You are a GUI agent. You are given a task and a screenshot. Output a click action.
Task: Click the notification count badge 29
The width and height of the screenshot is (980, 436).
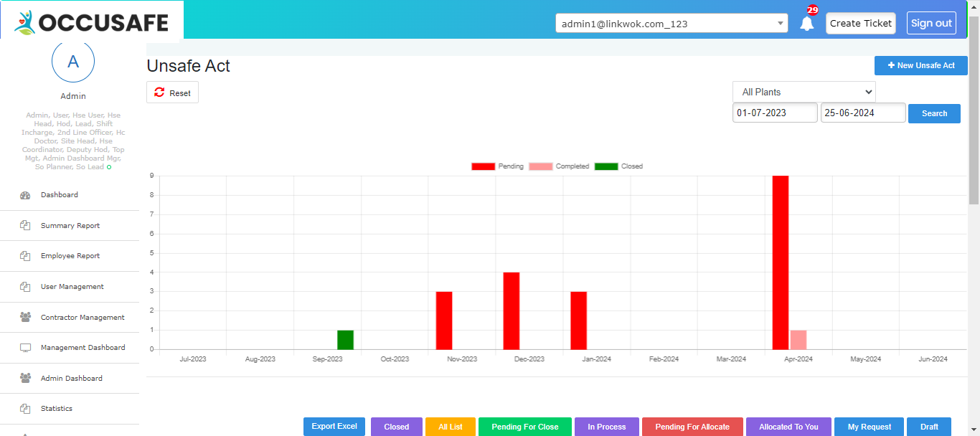pyautogui.click(x=812, y=10)
